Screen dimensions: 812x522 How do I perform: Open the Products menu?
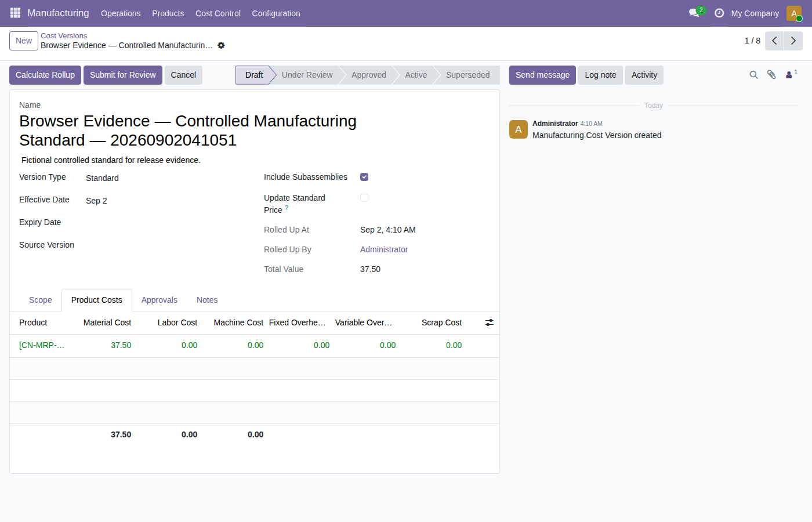(168, 13)
